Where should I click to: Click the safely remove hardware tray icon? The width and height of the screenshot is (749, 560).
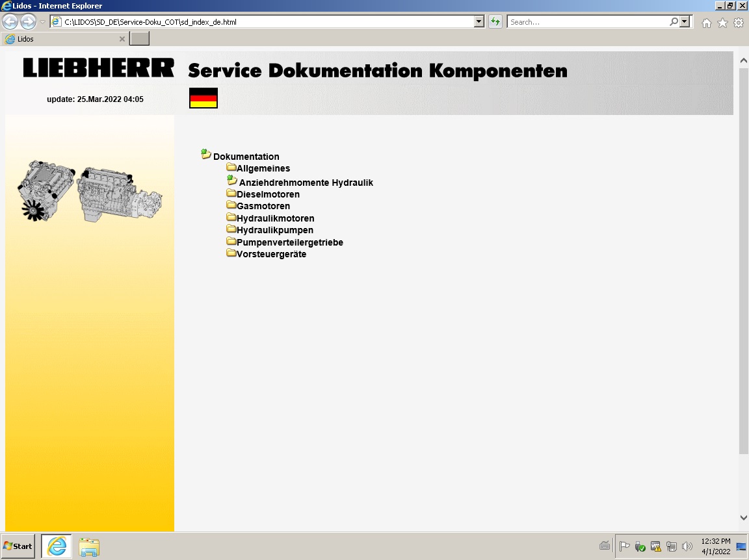[640, 546]
